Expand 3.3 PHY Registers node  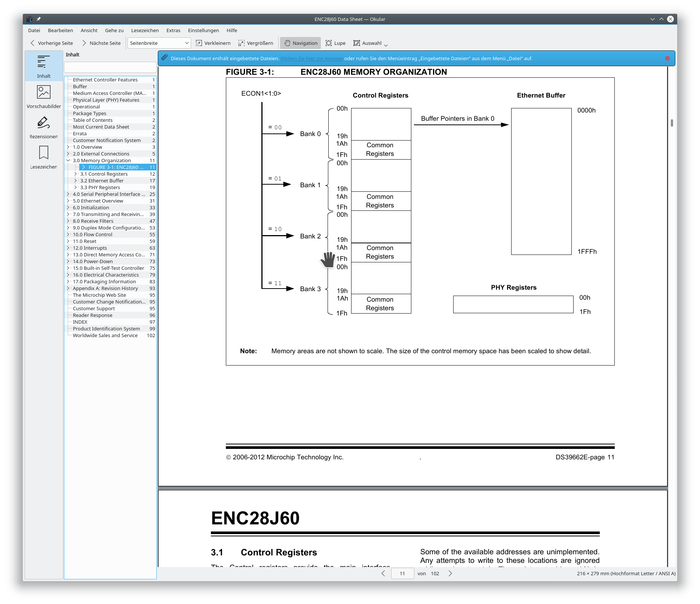tap(76, 187)
